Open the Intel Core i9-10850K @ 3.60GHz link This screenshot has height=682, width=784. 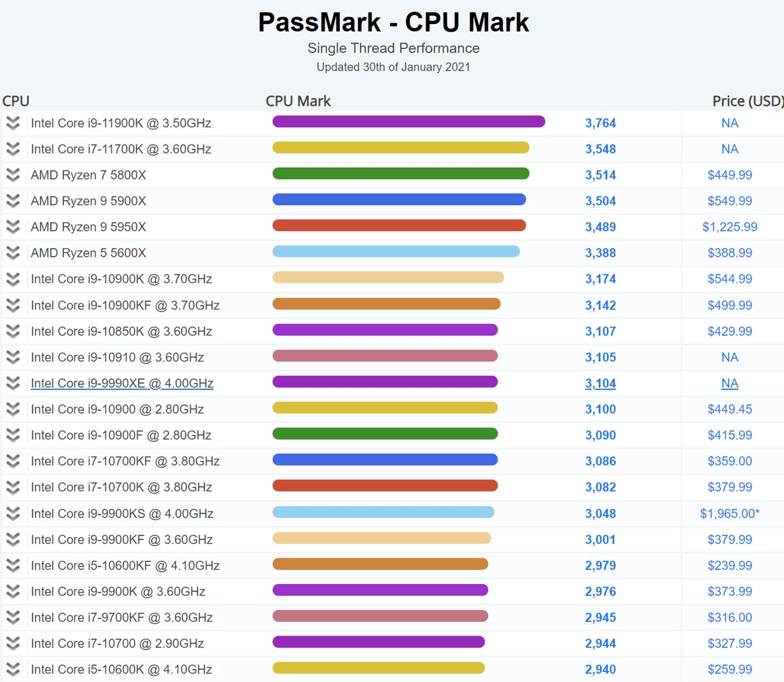coord(122,331)
